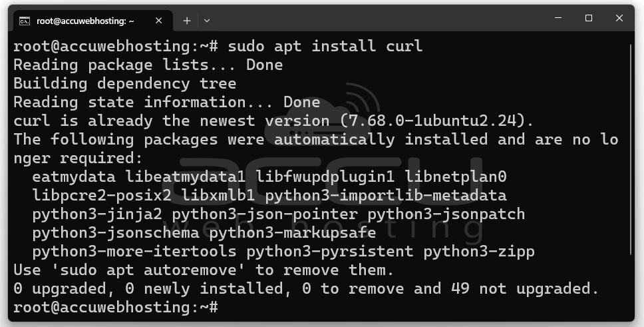Minimize the terminal window
The image size is (644, 327).
coord(558,18)
